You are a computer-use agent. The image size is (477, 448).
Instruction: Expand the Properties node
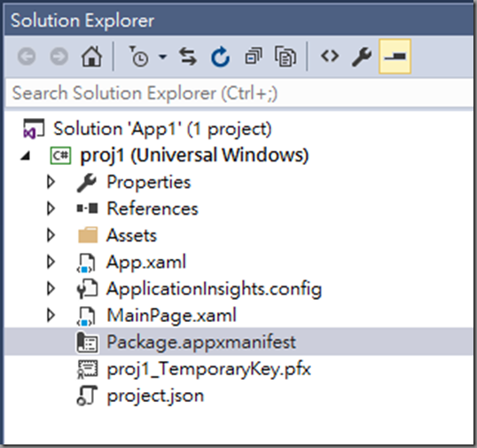pos(51,182)
